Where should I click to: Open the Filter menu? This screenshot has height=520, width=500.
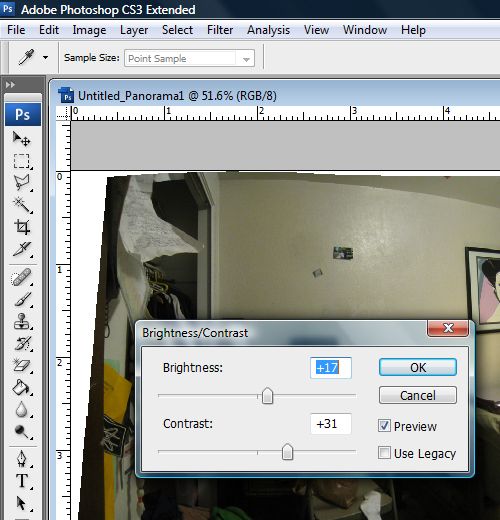click(220, 30)
